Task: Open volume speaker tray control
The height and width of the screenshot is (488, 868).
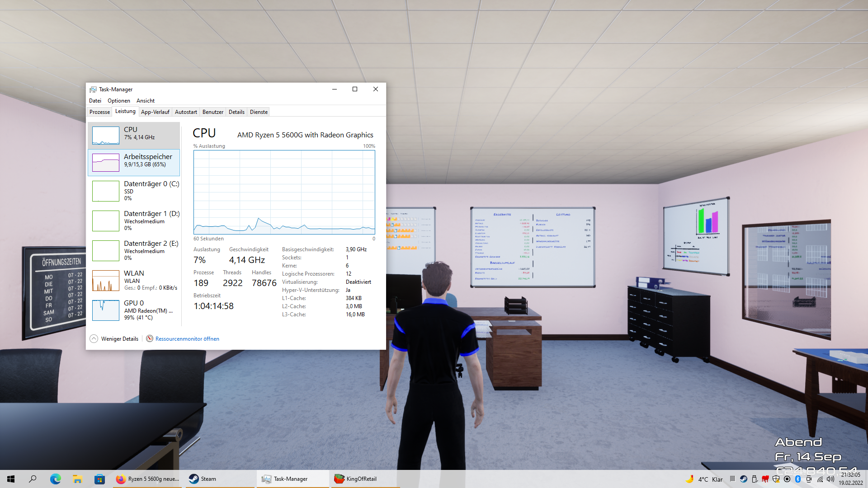Action: click(830, 479)
